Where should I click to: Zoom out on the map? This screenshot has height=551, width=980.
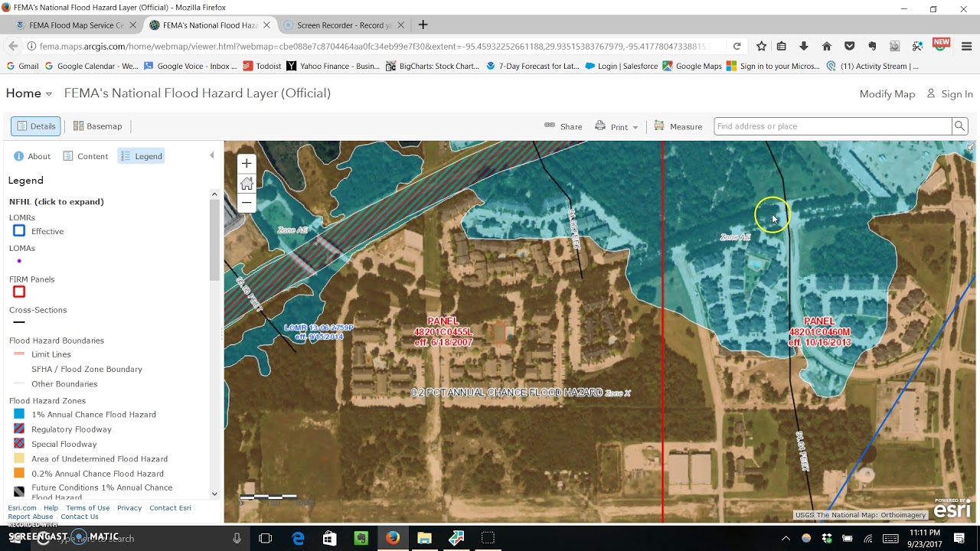point(247,203)
